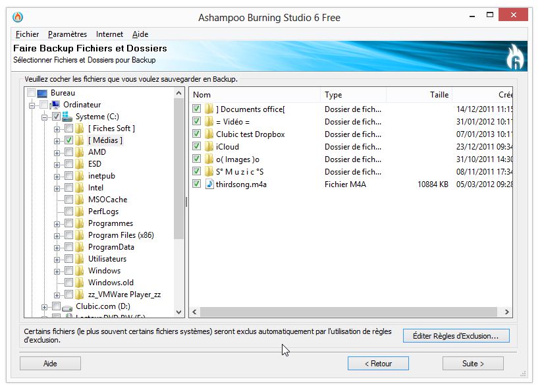The image size is (542, 392).
Task: Click the file list scroll left arrow
Action: (x=195, y=312)
